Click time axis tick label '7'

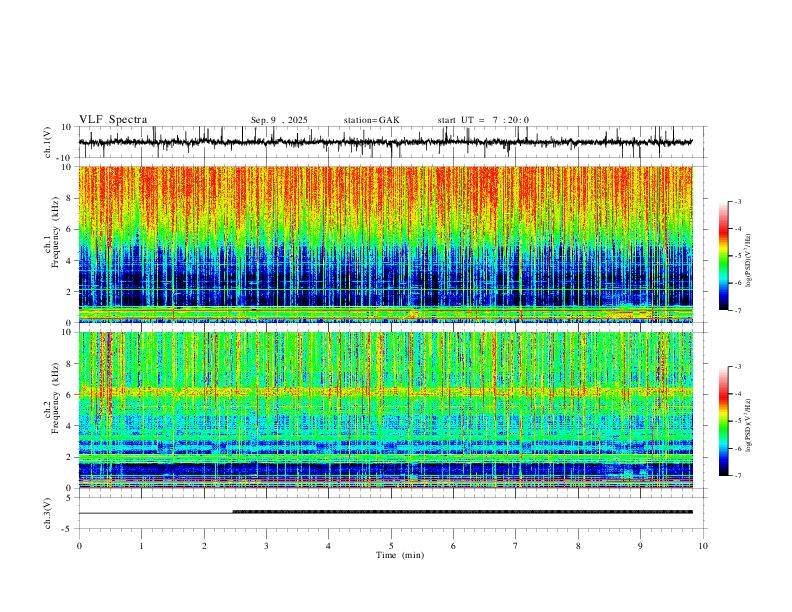coord(516,546)
